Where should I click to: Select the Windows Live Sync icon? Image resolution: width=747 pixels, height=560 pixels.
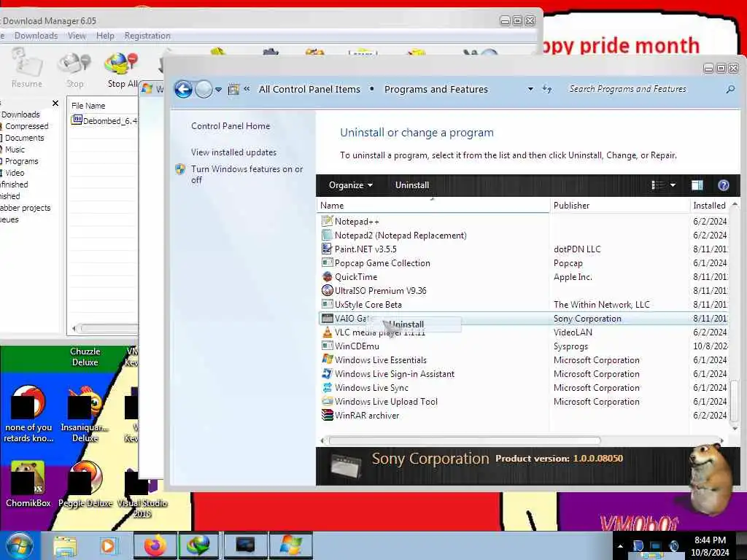click(328, 387)
